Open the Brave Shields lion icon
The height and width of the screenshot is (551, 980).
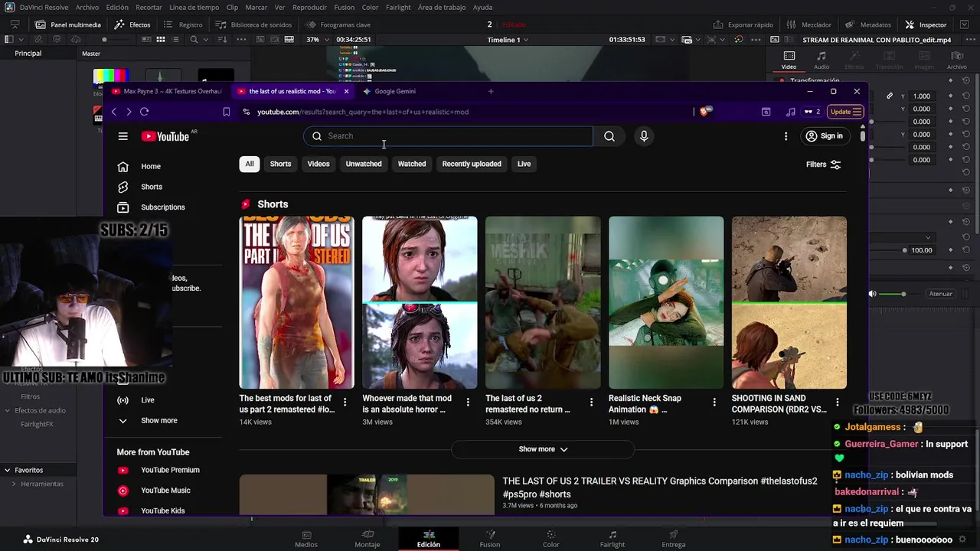click(x=705, y=112)
